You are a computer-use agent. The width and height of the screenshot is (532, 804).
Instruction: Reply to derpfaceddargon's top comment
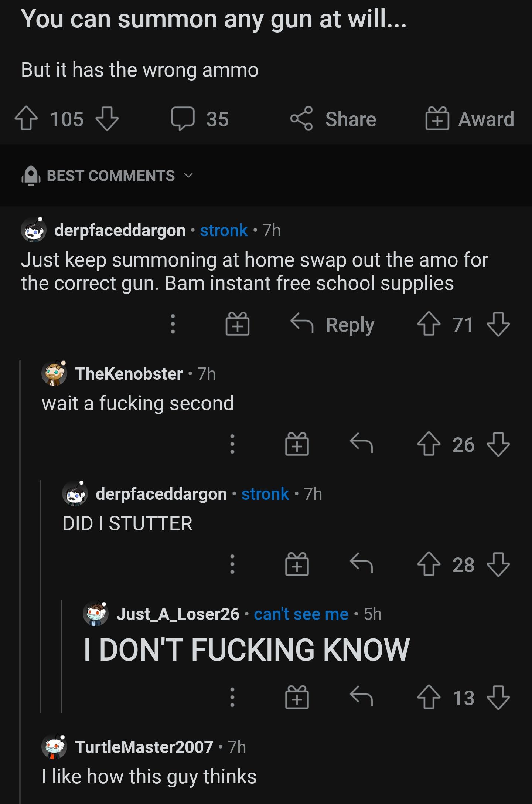tap(332, 325)
